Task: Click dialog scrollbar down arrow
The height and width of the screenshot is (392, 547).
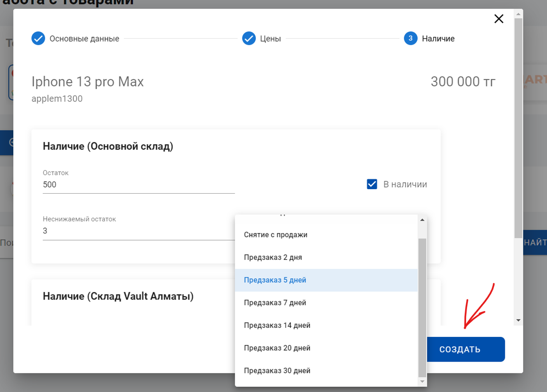Action: click(518, 321)
